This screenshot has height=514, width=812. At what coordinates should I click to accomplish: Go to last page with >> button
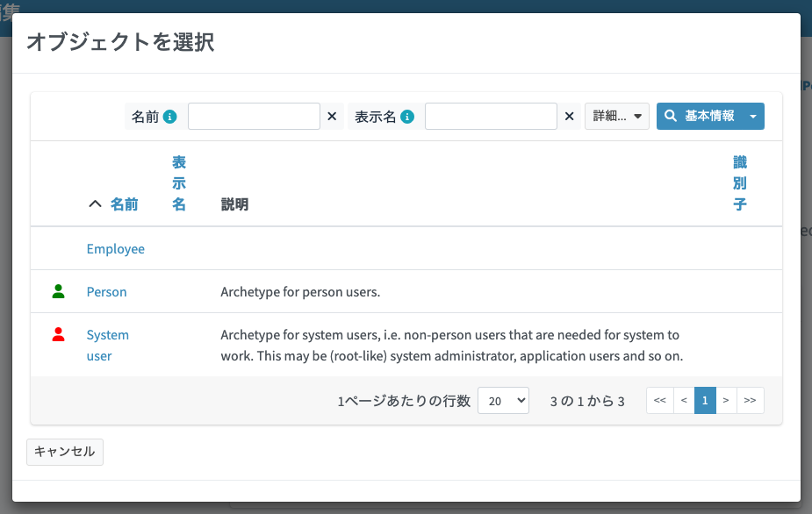pyautogui.click(x=750, y=400)
